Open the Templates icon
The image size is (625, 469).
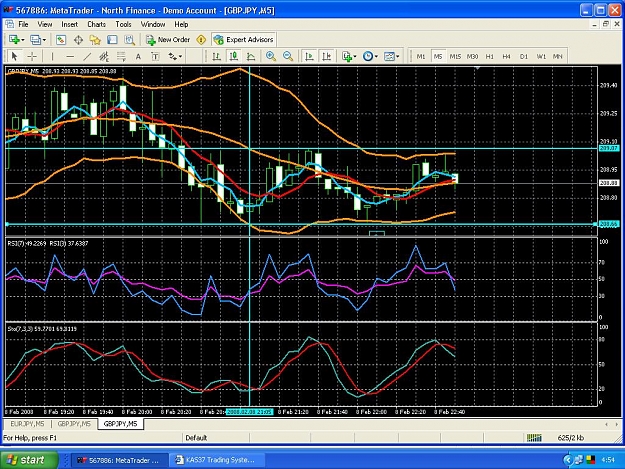[389, 57]
